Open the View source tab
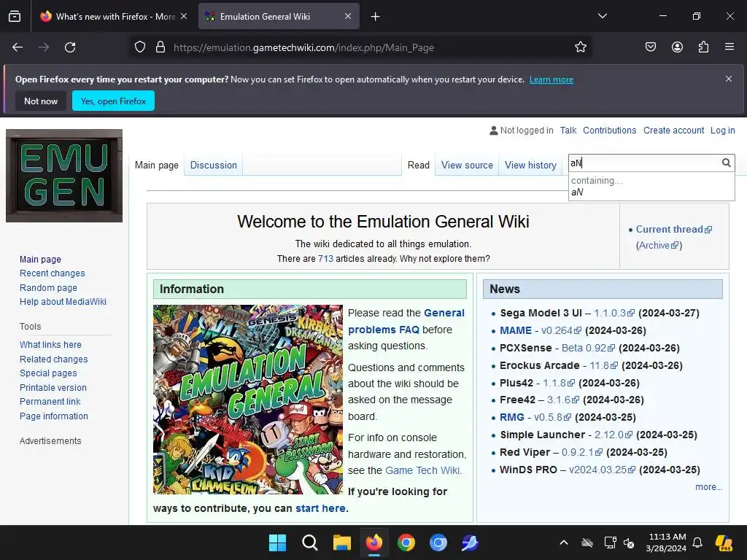 pos(467,166)
